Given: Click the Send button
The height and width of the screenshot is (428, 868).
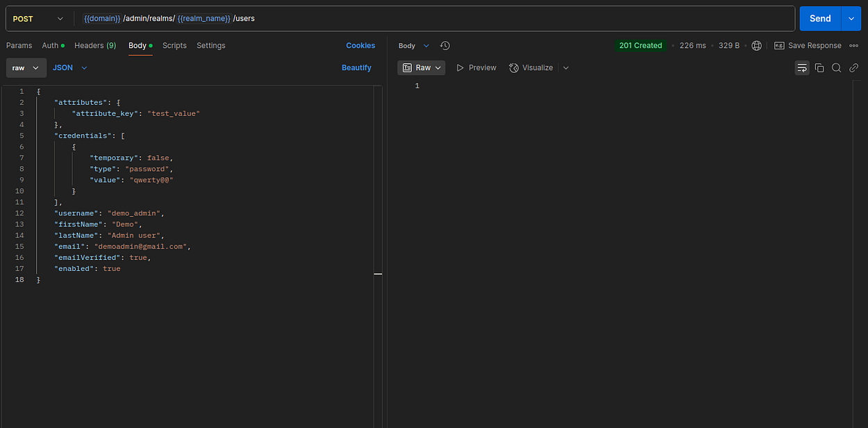Looking at the screenshot, I should click(x=819, y=18).
